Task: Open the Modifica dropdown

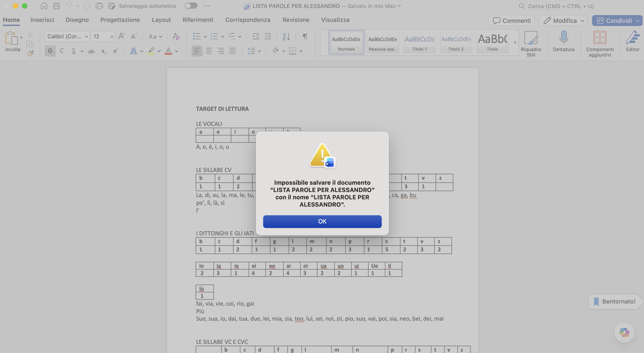Action: [x=564, y=21]
